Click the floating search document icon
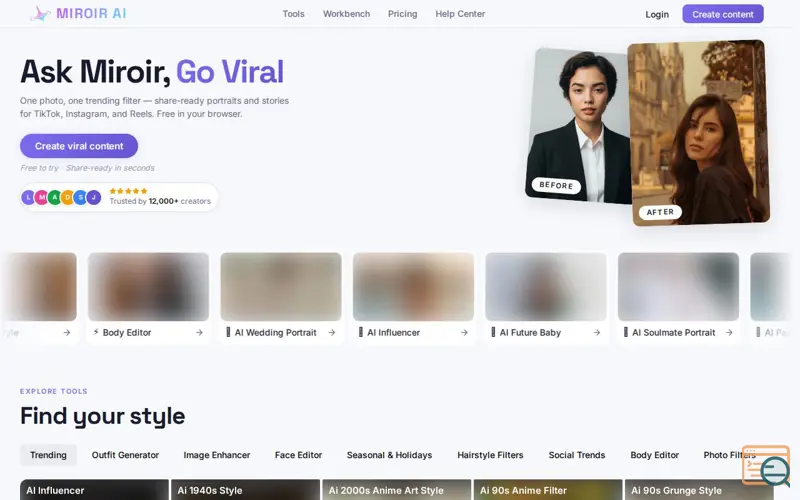 click(766, 466)
